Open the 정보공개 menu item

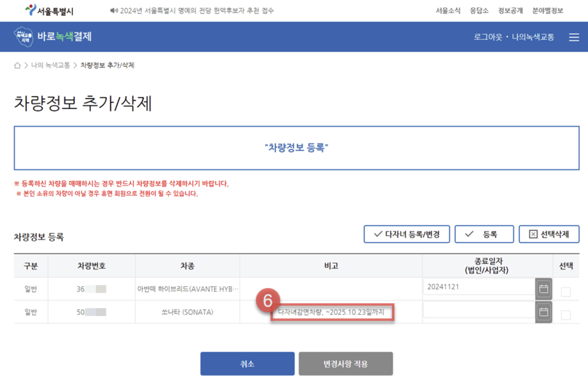click(510, 11)
